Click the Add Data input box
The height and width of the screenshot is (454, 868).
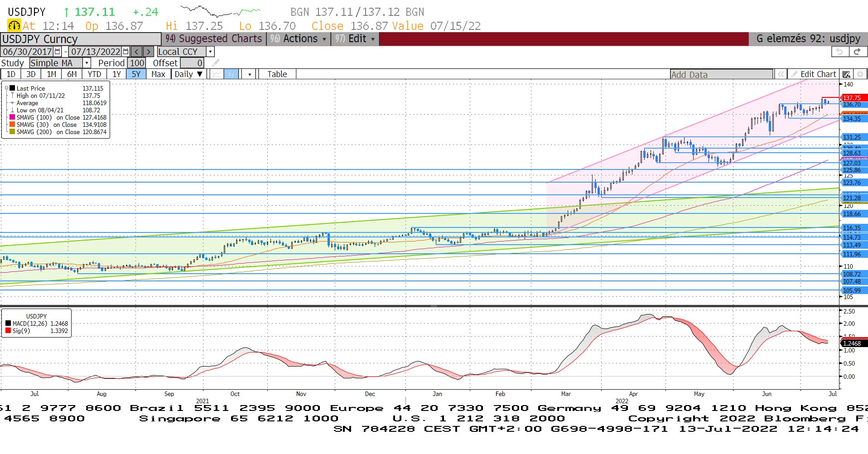722,74
